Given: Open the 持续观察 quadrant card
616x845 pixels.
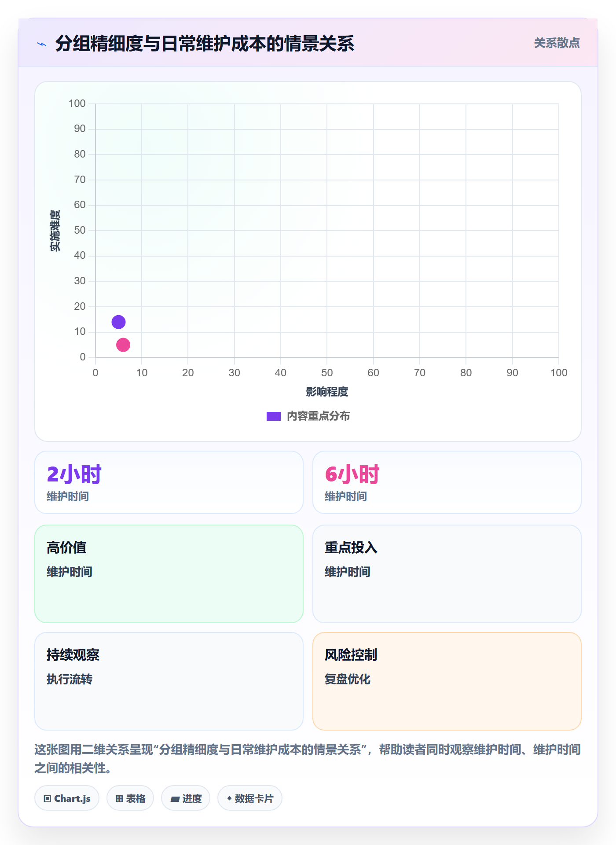Looking at the screenshot, I should pyautogui.click(x=169, y=681).
